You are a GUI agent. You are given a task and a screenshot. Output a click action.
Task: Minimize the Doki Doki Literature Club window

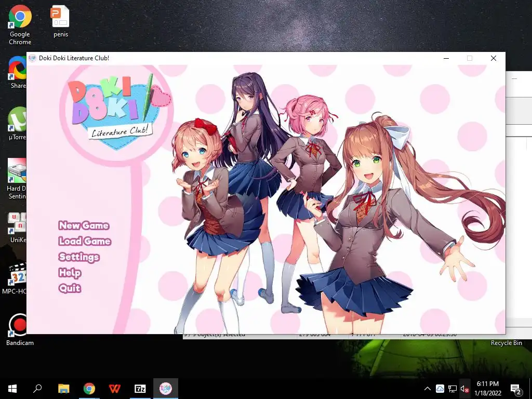click(x=446, y=58)
